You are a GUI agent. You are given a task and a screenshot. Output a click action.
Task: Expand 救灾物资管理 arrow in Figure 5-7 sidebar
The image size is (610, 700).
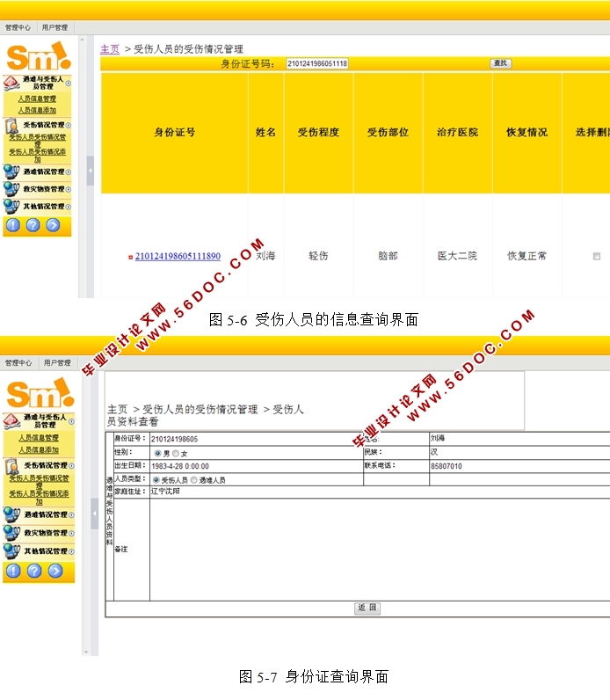pos(71,534)
